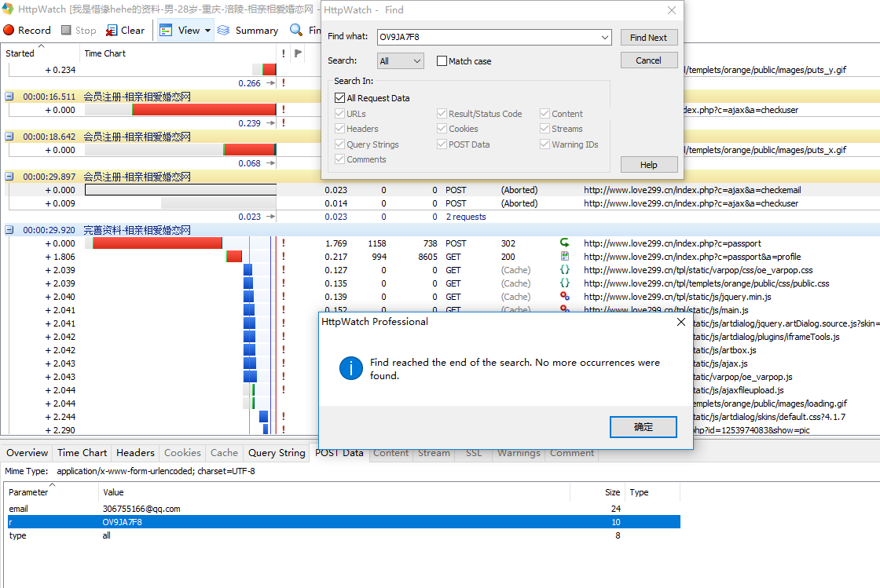This screenshot has width=880, height=588.
Task: Expand the Find what history dropdown
Action: coord(604,37)
